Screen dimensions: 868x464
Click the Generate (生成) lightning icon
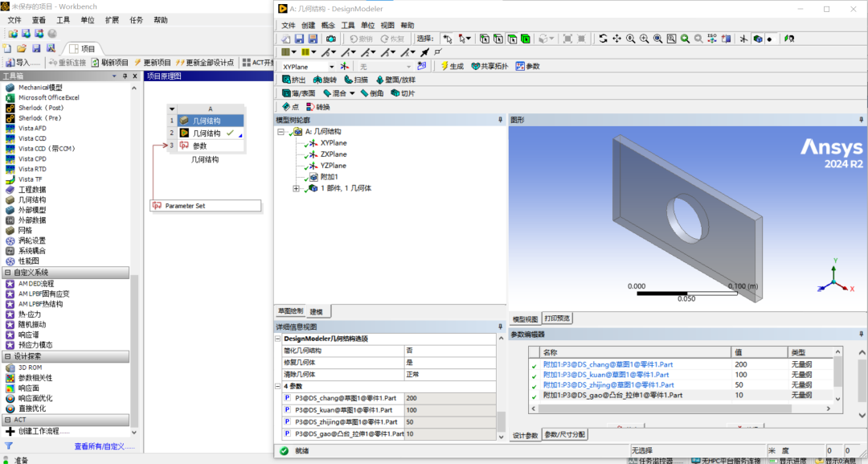coord(444,66)
